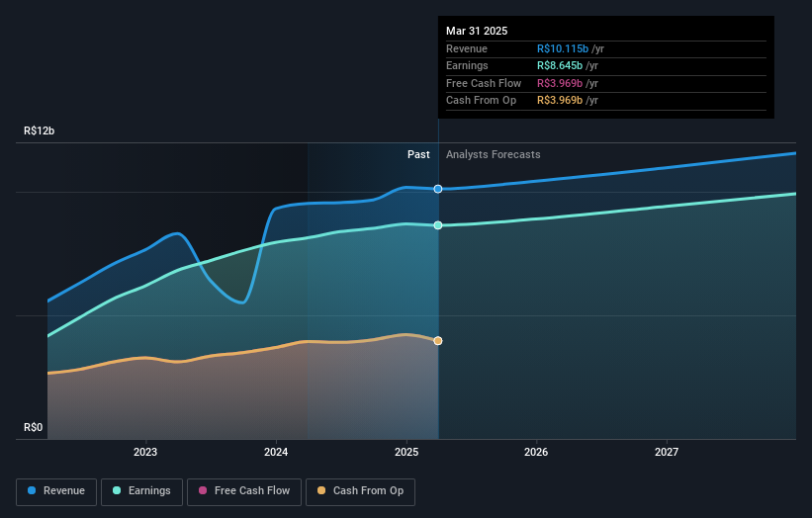Click the Revenue row label in tooltip
This screenshot has width=812, height=518.
pos(467,48)
